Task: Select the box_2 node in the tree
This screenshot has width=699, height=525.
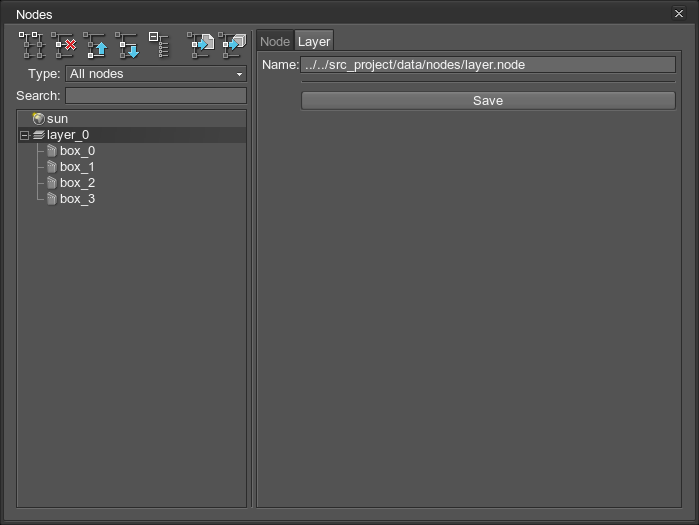Action: 77,183
